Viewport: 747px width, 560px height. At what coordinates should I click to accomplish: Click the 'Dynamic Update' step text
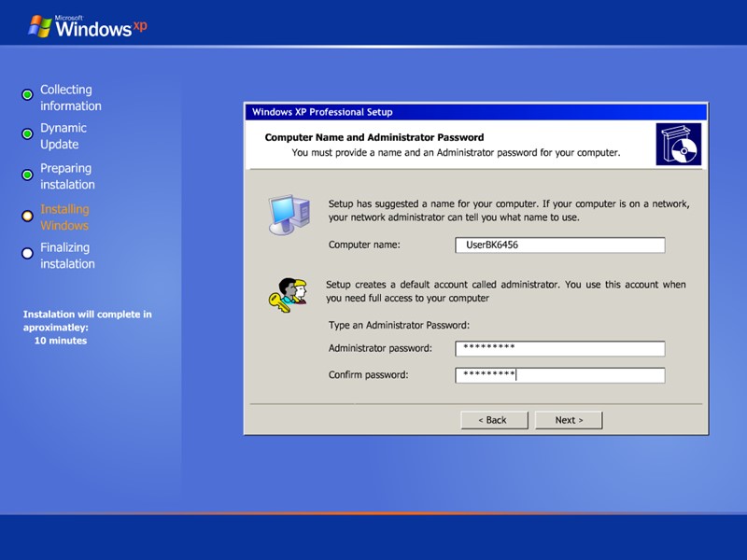click(x=63, y=136)
